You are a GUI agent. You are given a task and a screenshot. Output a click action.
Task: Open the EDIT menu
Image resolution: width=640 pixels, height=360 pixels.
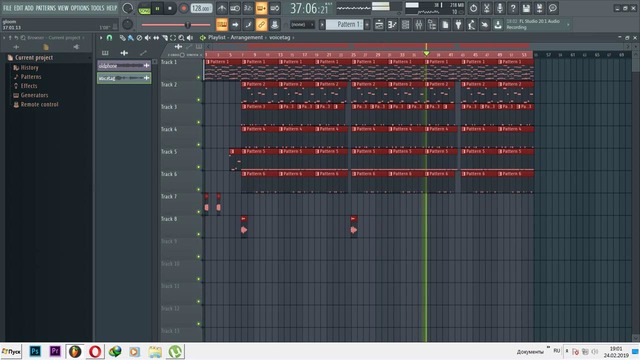(x=18, y=8)
